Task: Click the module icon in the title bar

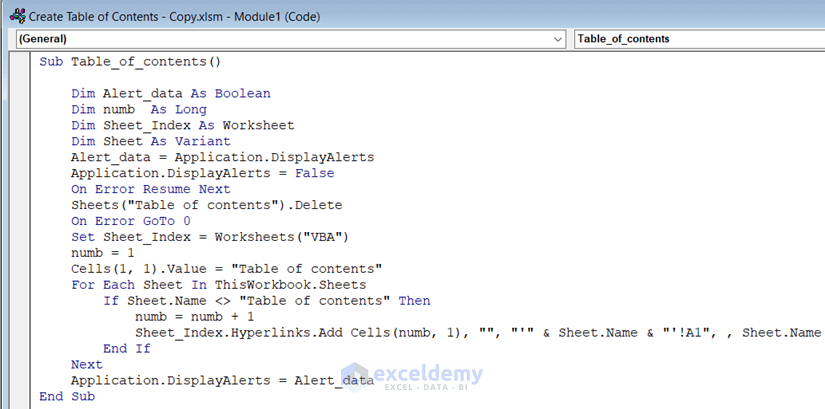Action: pyautogui.click(x=17, y=16)
